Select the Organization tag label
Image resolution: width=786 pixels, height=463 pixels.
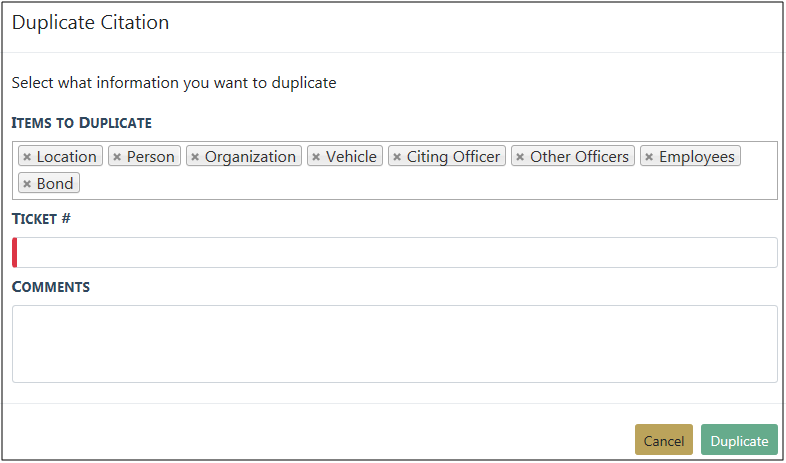click(251, 157)
